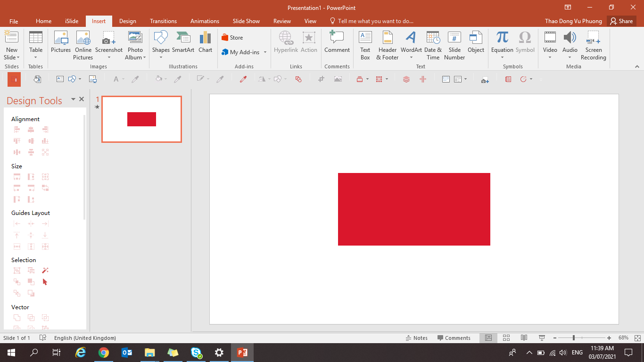
Task: Start Slide Show from status bar
Action: click(542, 338)
